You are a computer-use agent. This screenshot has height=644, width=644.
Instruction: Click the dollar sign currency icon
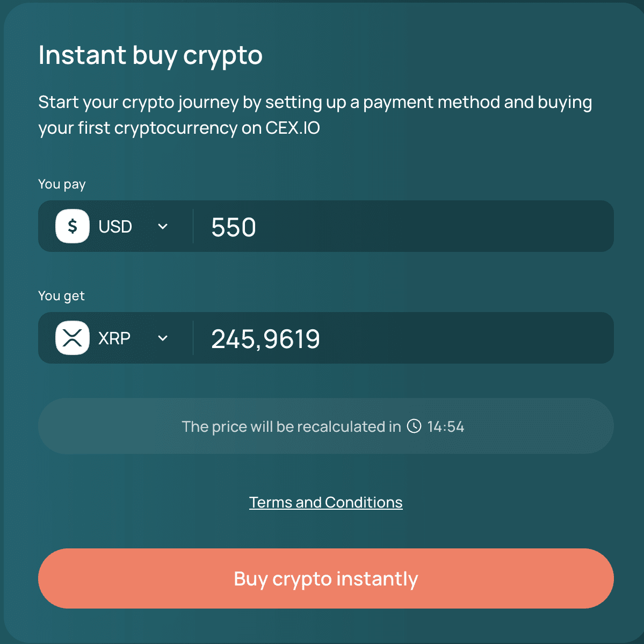[x=73, y=226]
